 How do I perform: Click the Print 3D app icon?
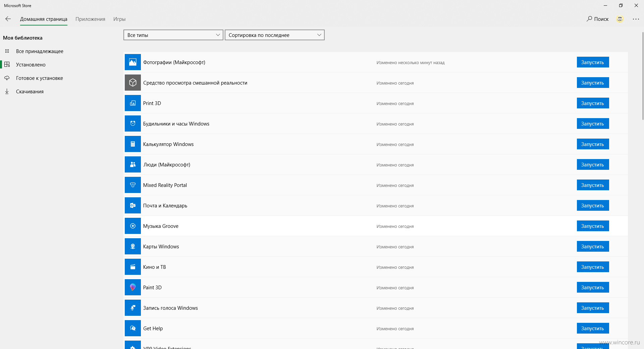[133, 103]
